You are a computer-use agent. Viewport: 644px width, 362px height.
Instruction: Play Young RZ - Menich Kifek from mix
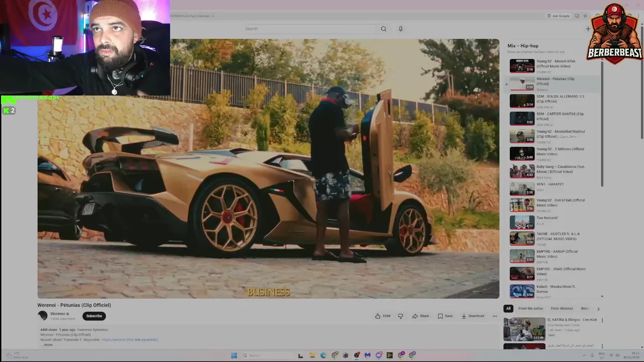(x=552, y=65)
